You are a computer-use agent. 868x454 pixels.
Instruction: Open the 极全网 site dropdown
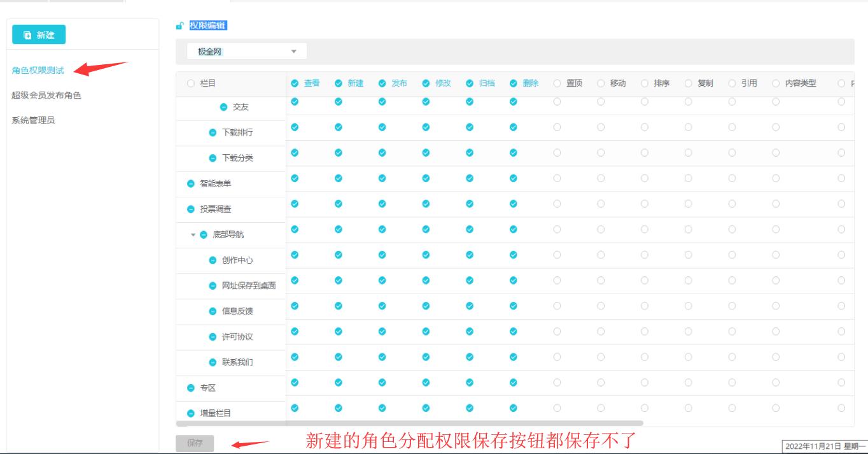click(x=247, y=52)
